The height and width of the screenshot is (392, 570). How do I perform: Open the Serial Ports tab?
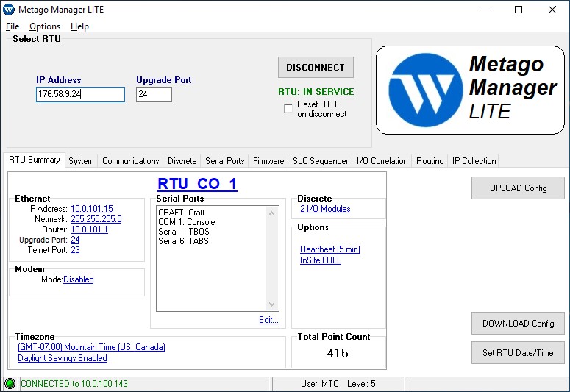[224, 161]
